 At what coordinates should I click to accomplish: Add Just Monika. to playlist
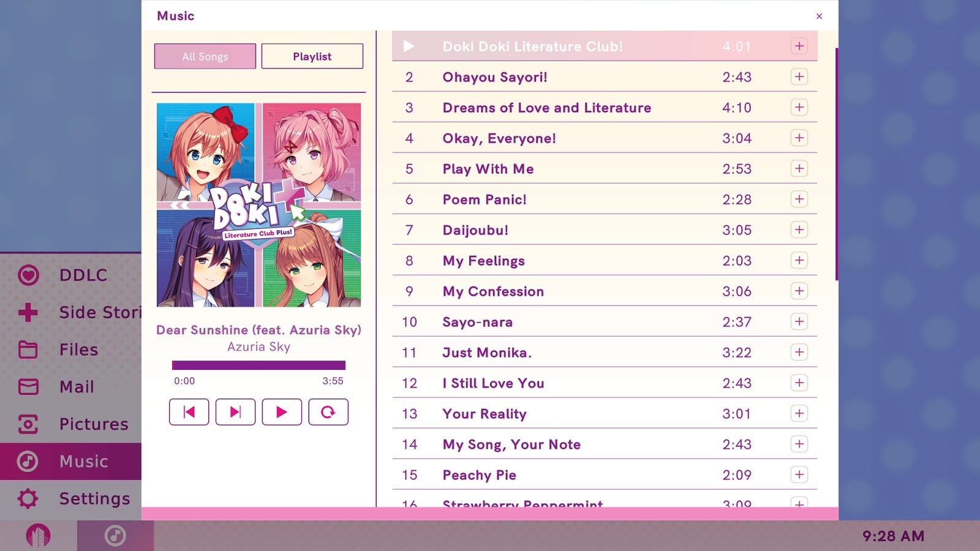[799, 352]
